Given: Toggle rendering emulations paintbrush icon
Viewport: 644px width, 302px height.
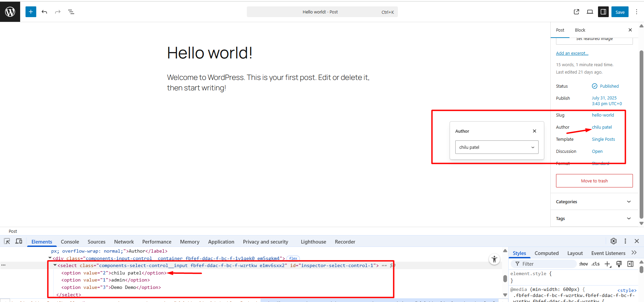Looking at the screenshot, I should 619,264.
